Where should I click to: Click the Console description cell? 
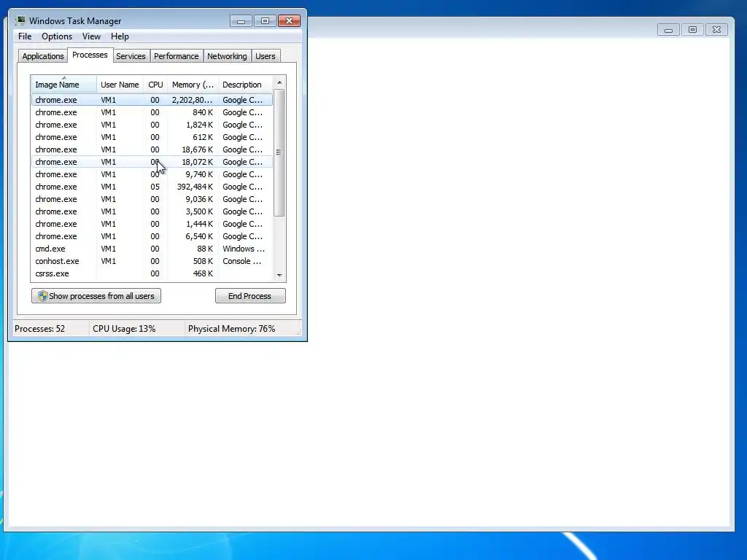pos(242,261)
